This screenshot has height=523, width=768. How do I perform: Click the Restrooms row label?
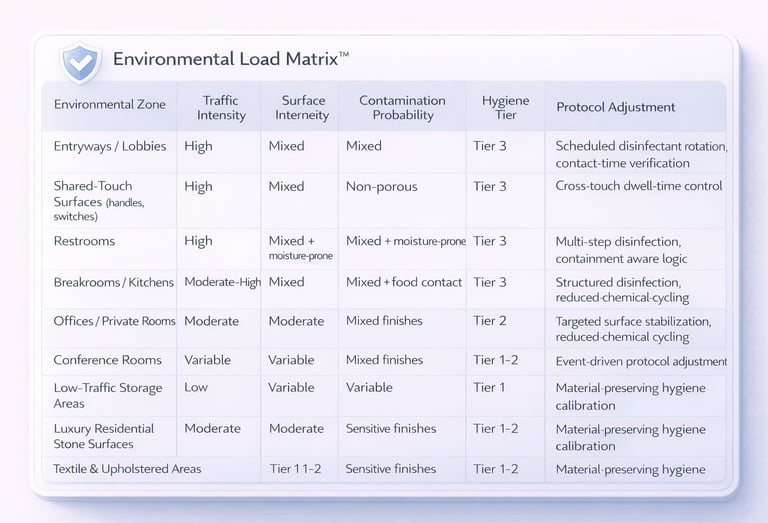pos(84,241)
